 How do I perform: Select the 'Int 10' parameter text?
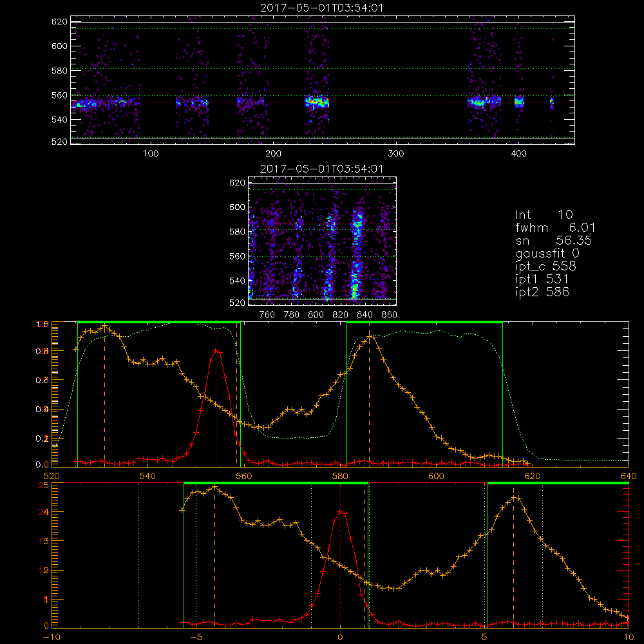(x=544, y=214)
